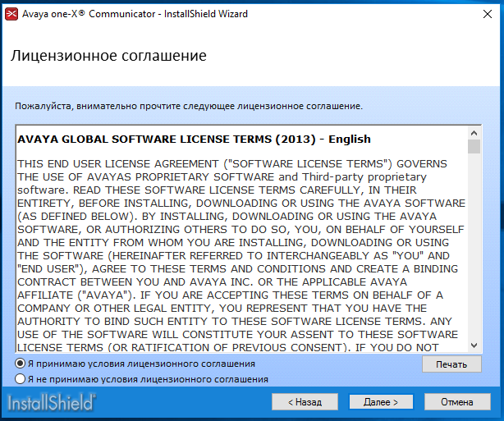Close the InstallShield Wizard window
This screenshot has width=504, height=421.
point(488,14)
